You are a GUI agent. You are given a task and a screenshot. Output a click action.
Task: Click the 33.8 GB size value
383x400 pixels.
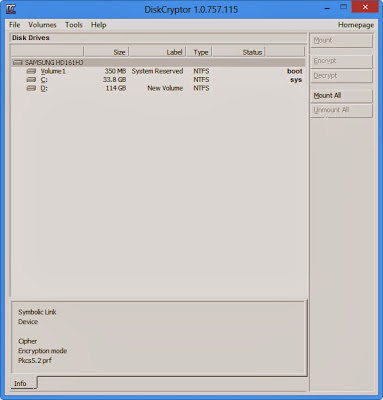coord(114,80)
